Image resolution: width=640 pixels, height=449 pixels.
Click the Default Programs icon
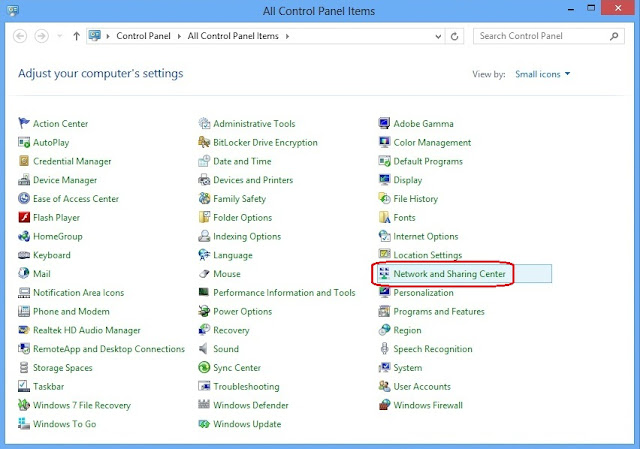[384, 161]
